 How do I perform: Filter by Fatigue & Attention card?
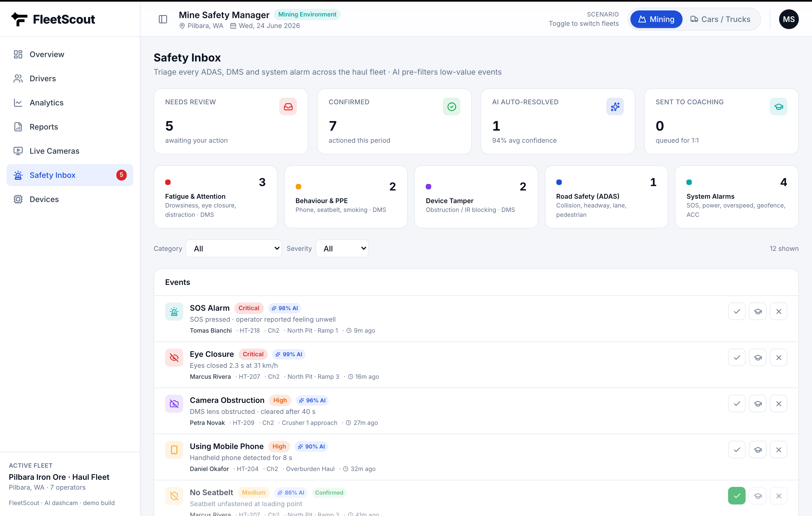coord(215,197)
